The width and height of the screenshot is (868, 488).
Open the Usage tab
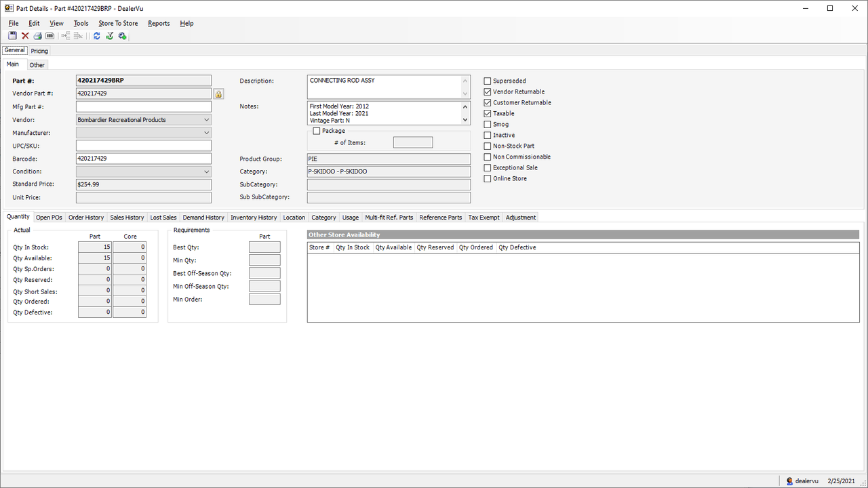pyautogui.click(x=351, y=218)
